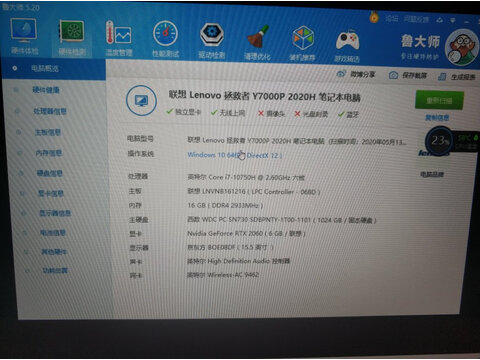The image size is (480, 360).
Task: Click the 鲁大师 mascot avatar
Action: 462,47
